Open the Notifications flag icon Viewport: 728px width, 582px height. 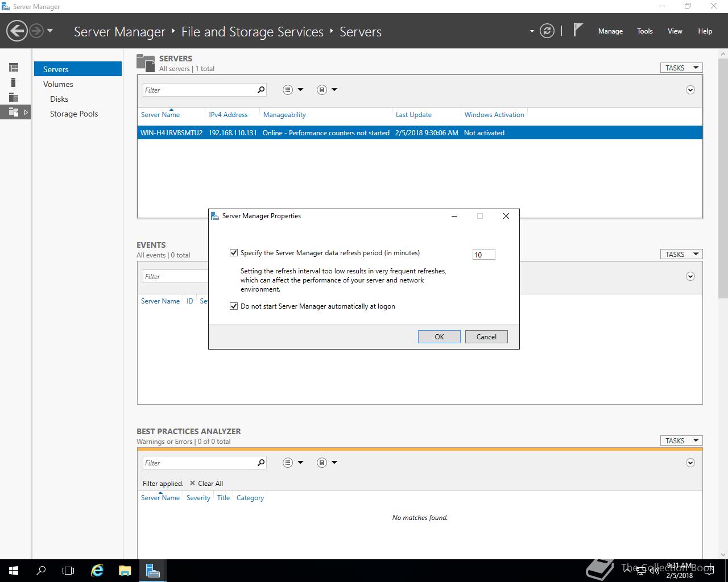pyautogui.click(x=578, y=30)
